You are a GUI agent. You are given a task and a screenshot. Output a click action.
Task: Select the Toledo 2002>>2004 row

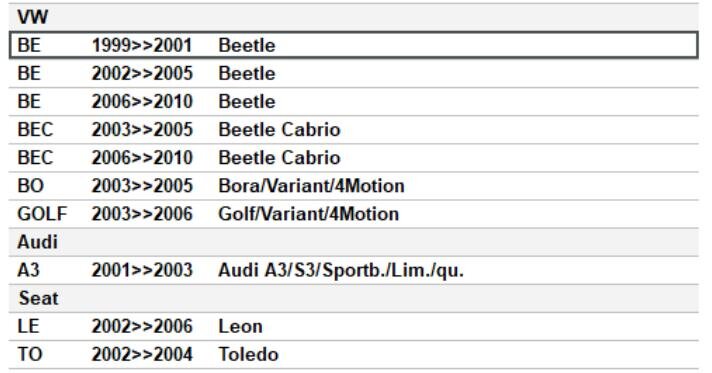click(354, 355)
